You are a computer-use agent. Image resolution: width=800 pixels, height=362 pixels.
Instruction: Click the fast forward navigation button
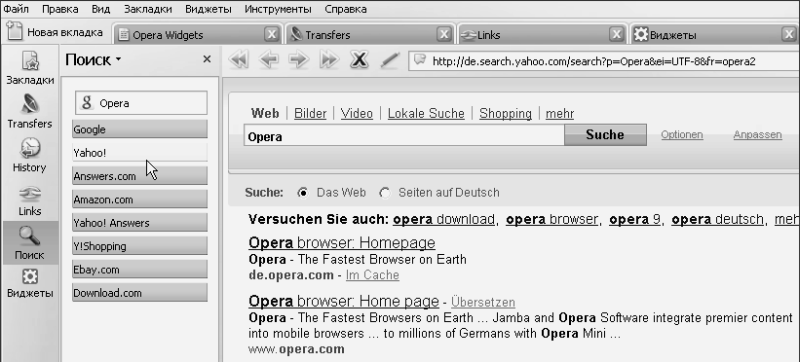[329, 60]
